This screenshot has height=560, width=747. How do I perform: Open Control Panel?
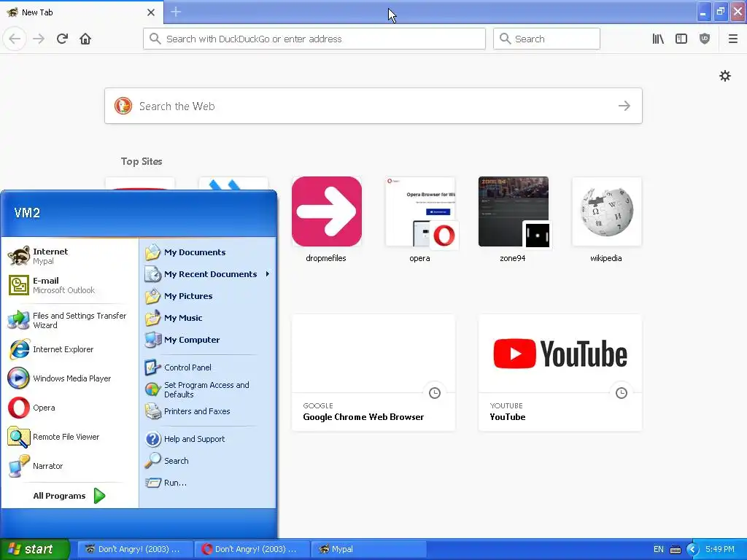coord(208,367)
